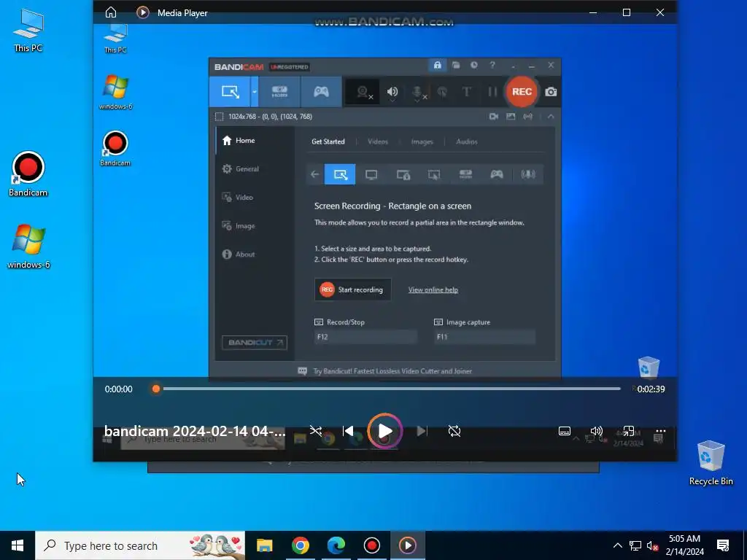Click the Start recording button

[352, 289]
